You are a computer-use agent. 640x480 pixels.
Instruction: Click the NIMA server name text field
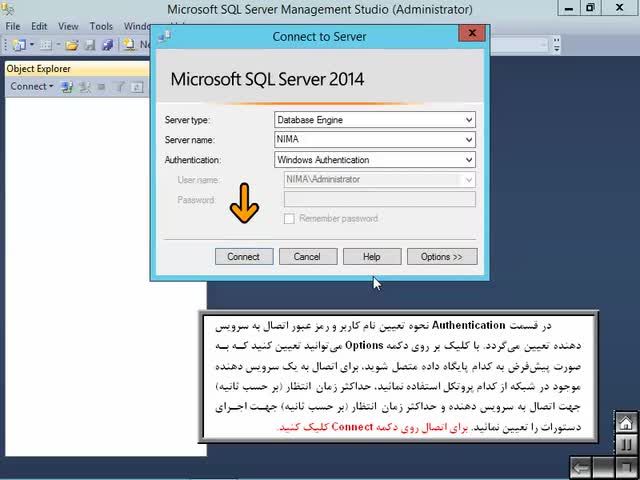[x=369, y=140]
